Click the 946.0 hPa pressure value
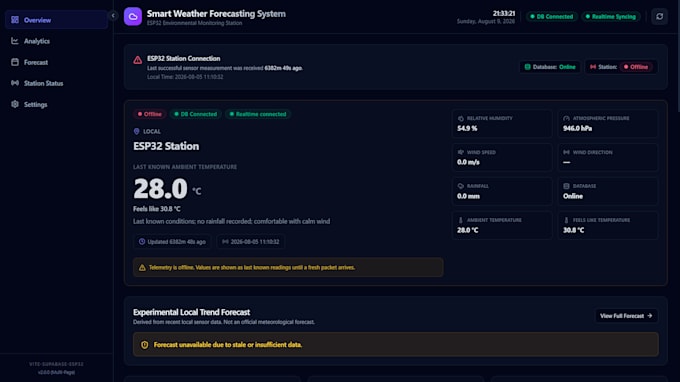680x382 pixels. (577, 128)
